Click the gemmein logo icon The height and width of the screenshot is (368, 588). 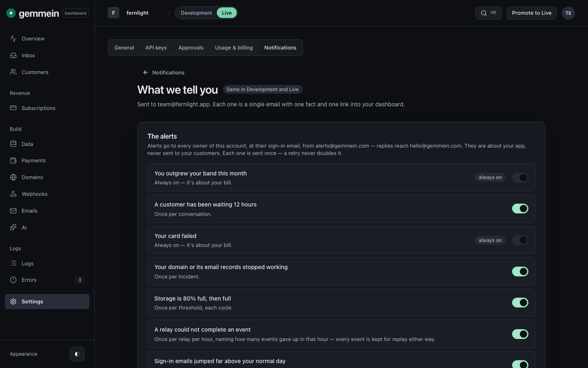click(11, 13)
